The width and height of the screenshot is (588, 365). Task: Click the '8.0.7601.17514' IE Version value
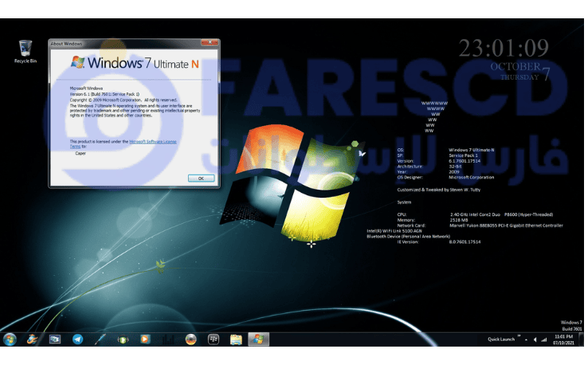click(465, 242)
